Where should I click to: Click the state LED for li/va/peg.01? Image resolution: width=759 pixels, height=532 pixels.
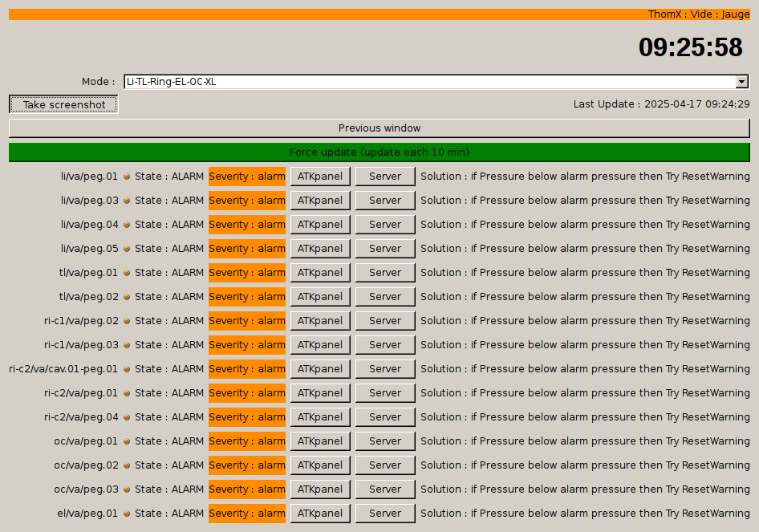tap(127, 177)
